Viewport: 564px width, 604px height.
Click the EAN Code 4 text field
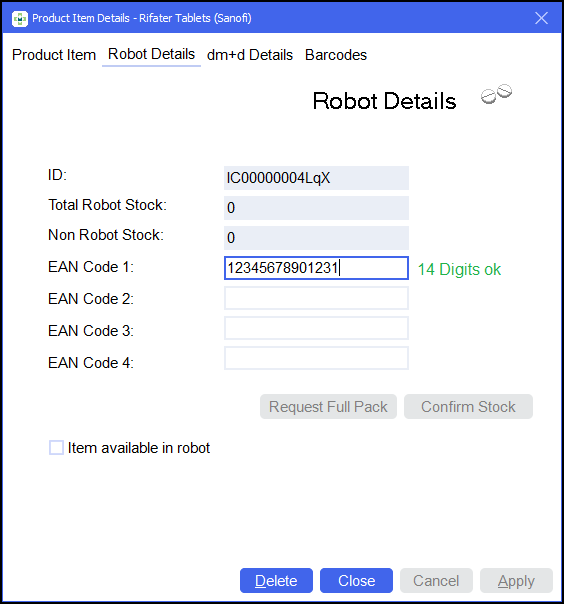pyautogui.click(x=316, y=358)
